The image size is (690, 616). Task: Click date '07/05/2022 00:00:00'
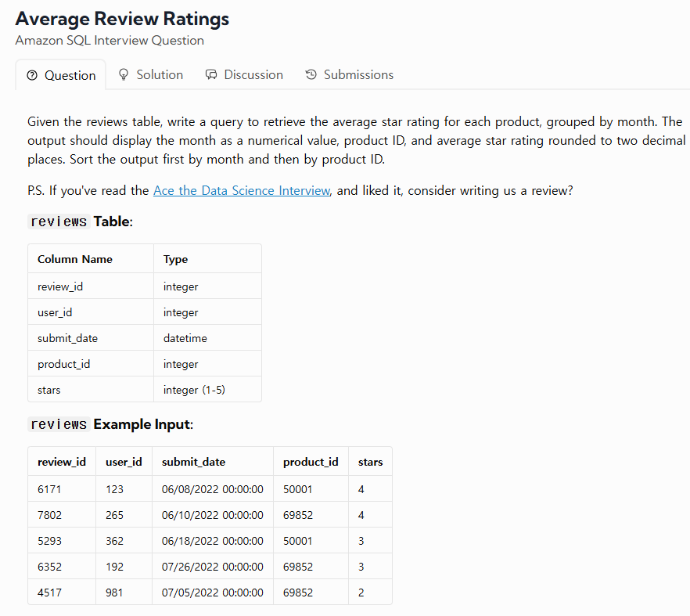pos(213,593)
